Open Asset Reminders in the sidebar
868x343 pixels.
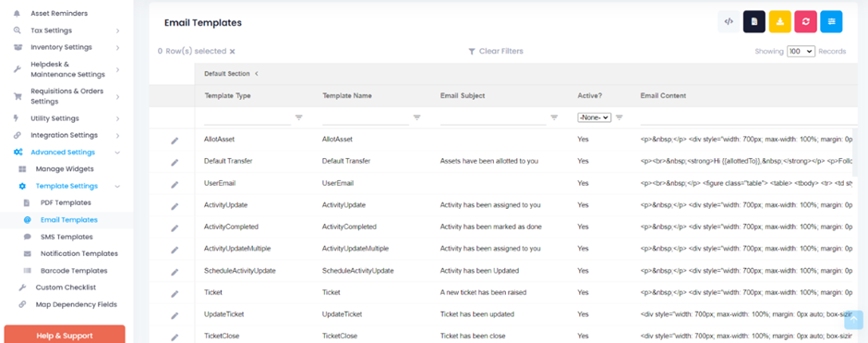click(x=59, y=13)
